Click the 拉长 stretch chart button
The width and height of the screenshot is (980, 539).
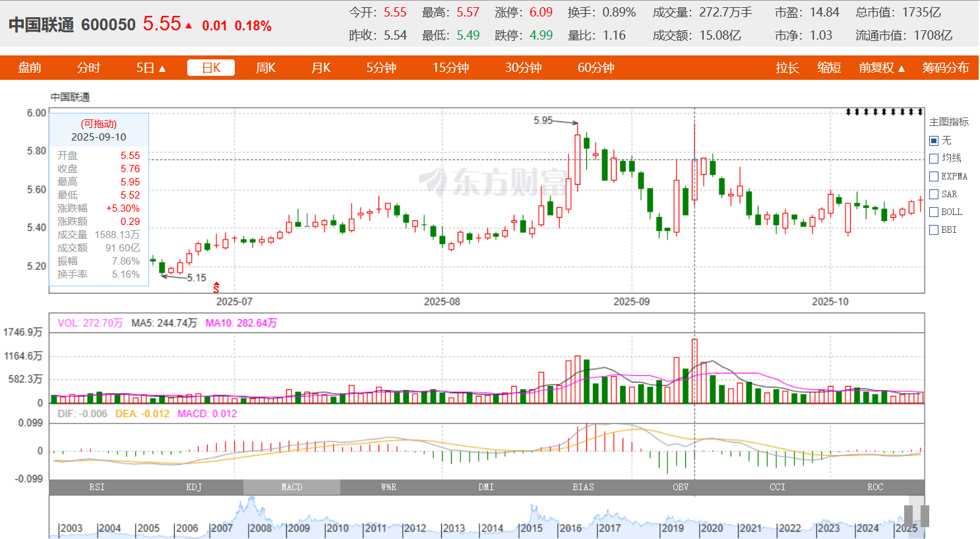coord(787,68)
